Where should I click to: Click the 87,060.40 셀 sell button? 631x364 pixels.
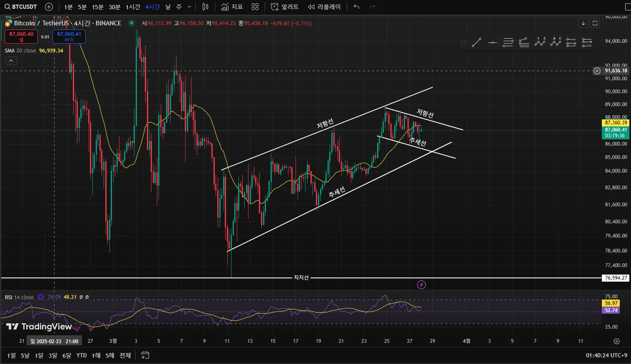21,37
